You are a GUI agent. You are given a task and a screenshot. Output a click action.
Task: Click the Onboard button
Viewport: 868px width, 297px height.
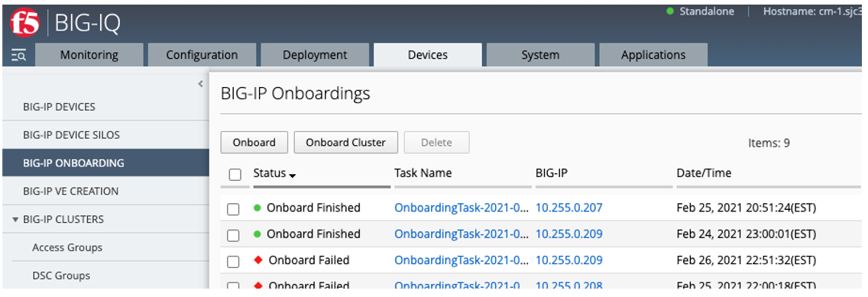254,142
